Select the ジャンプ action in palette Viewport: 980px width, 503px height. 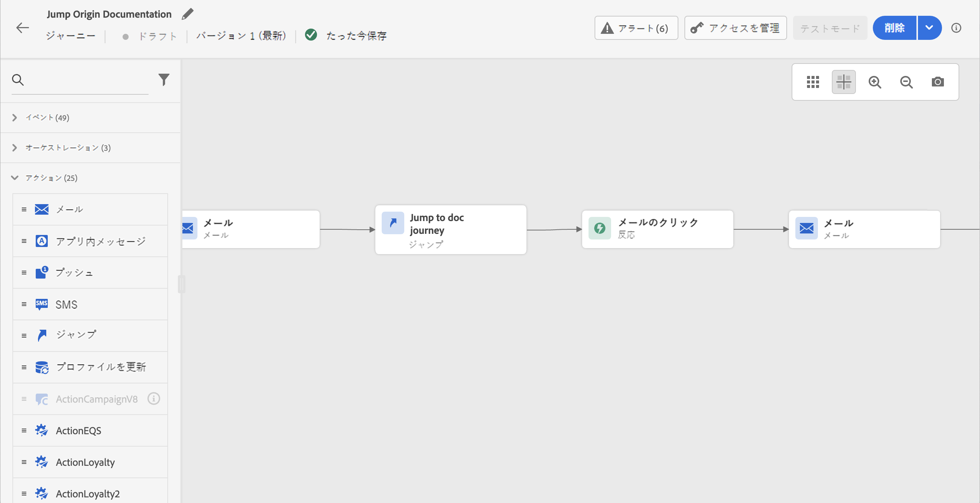click(76, 335)
